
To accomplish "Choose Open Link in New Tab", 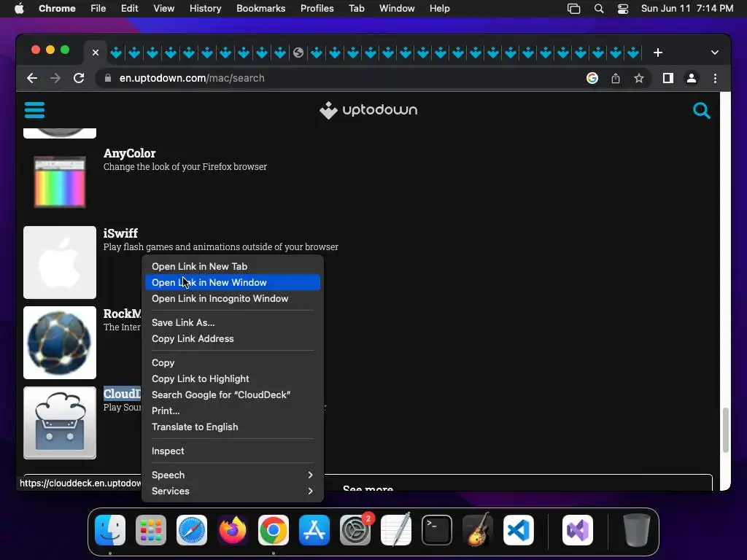I will 233,266.
